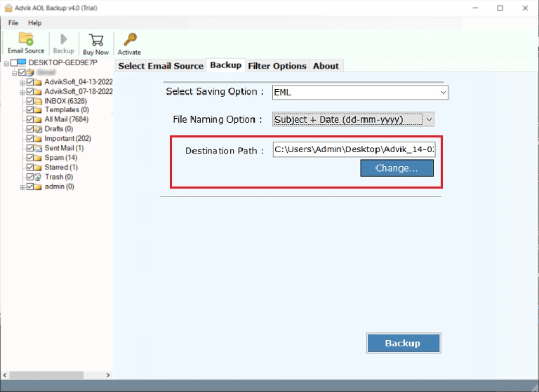Click the Email Source toolbar icon
539x392 pixels.
tap(26, 39)
